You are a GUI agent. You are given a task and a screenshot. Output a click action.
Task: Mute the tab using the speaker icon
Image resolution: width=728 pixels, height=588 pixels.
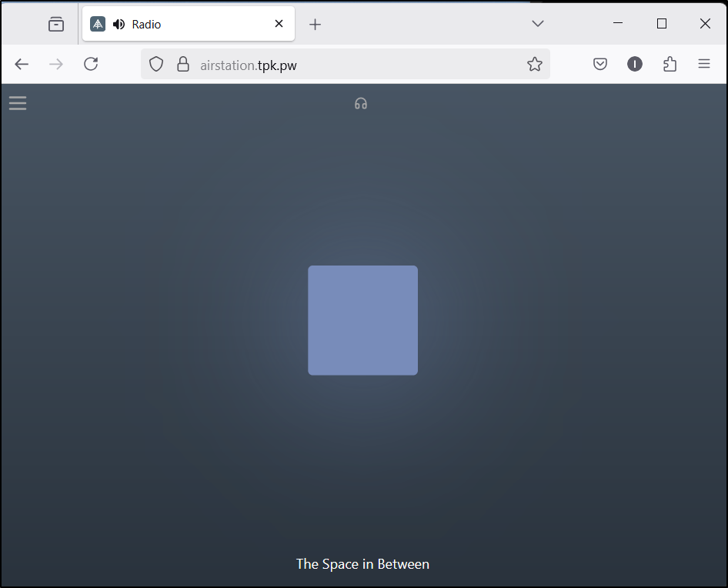point(119,24)
